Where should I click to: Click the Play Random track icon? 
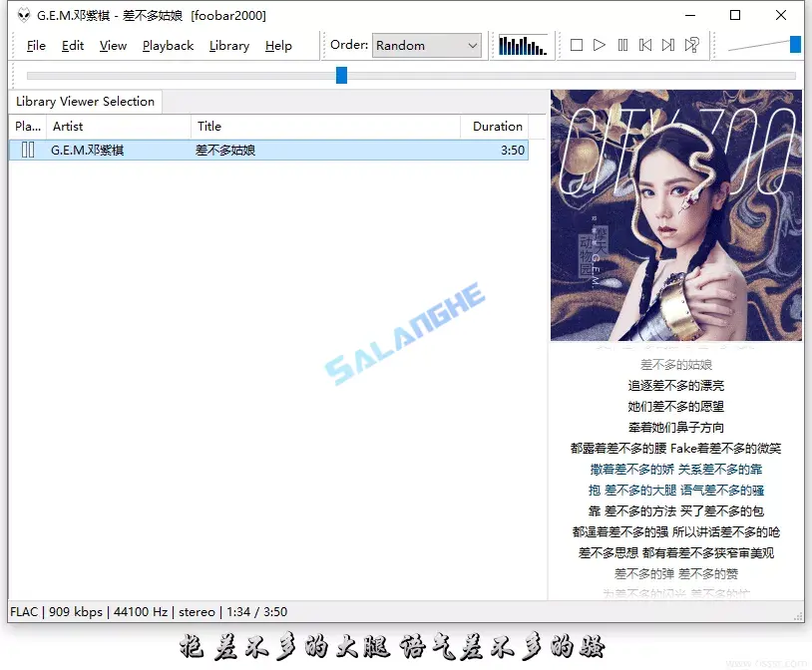point(691,44)
